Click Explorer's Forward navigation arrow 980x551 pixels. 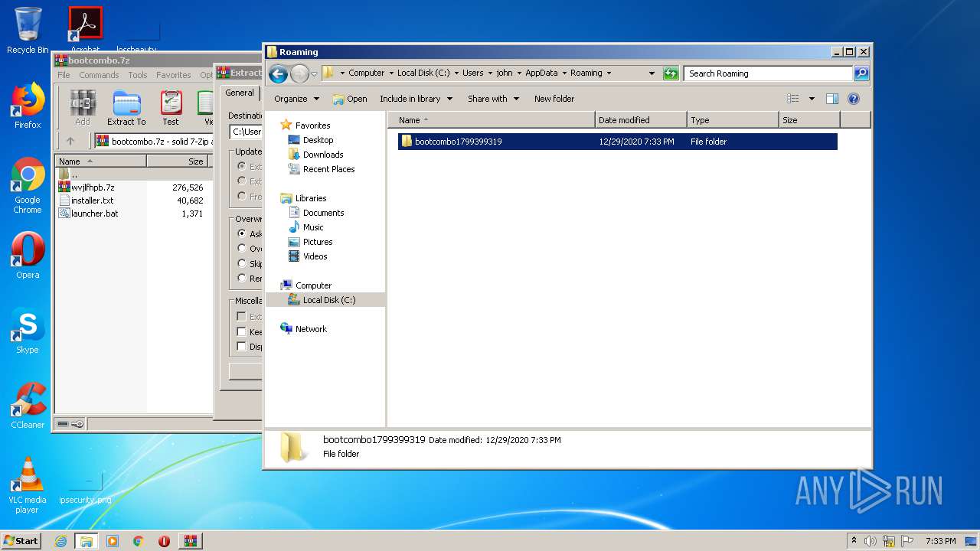point(299,73)
